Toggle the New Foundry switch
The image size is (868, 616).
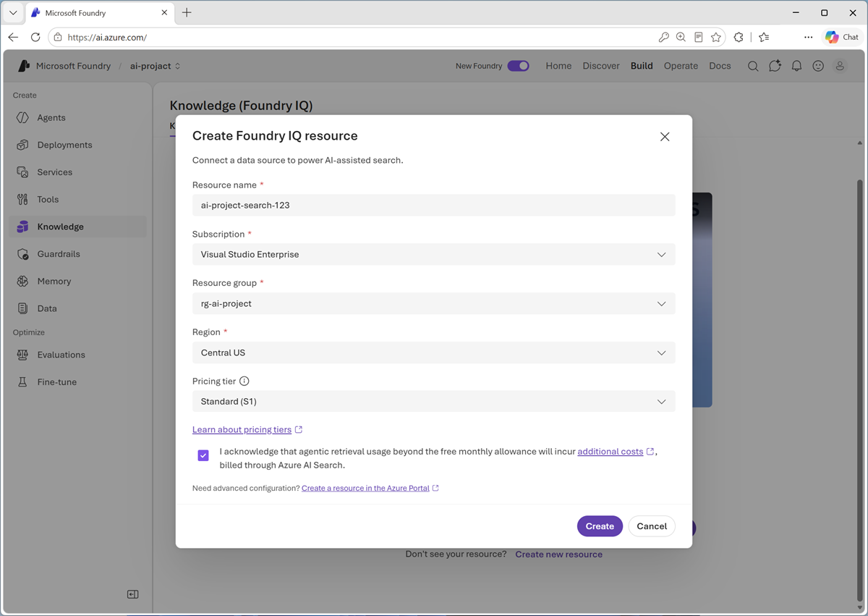click(518, 66)
